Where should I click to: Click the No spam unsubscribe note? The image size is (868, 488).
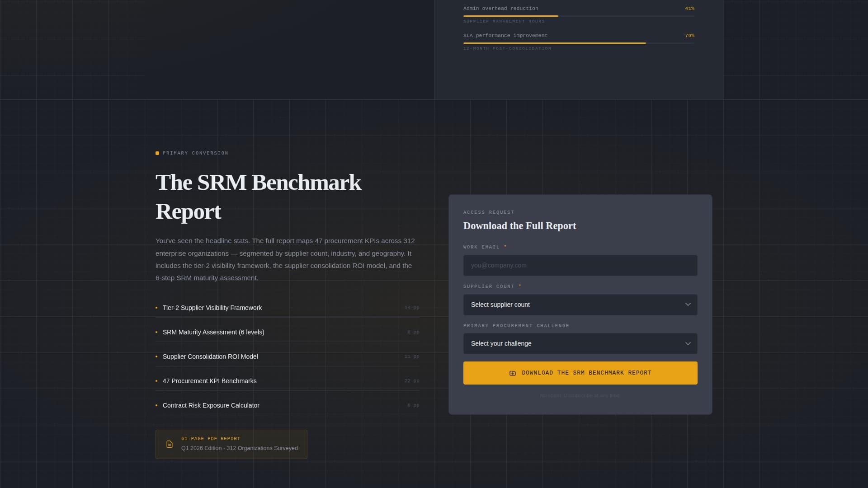click(x=580, y=396)
